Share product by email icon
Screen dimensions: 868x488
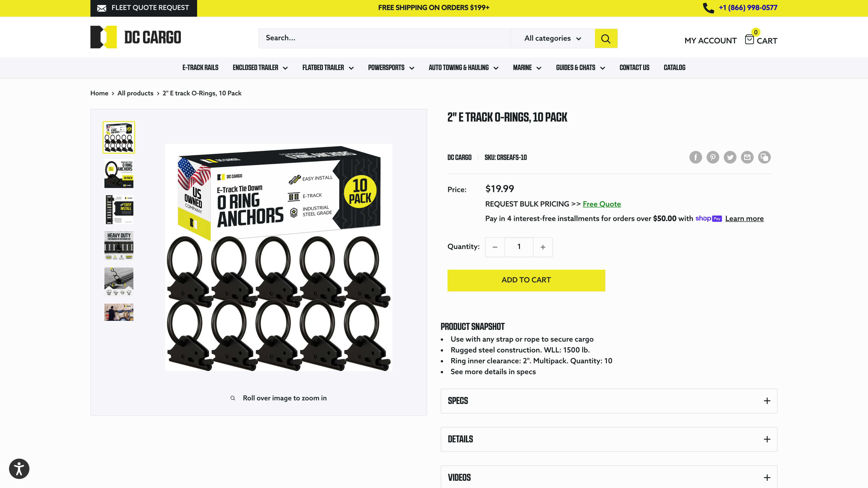pyautogui.click(x=747, y=157)
